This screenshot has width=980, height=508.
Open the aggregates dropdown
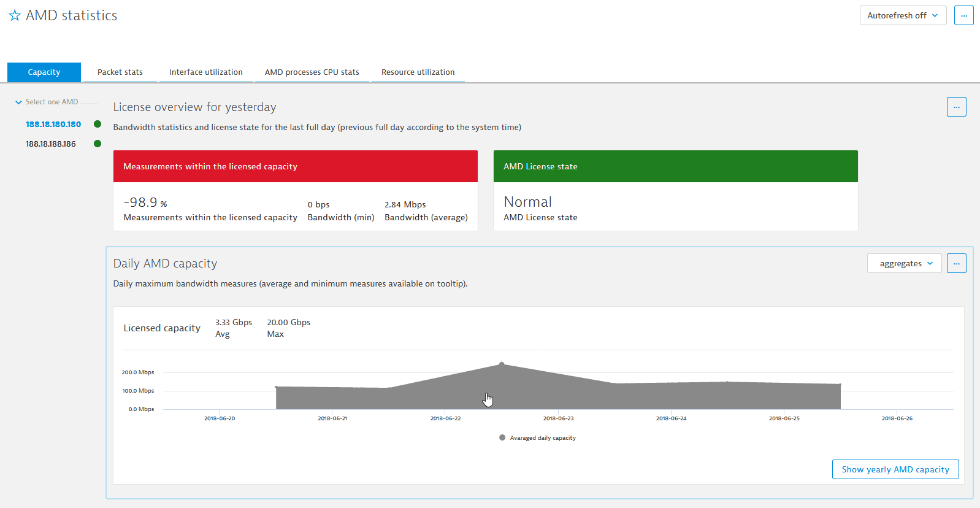(x=904, y=263)
